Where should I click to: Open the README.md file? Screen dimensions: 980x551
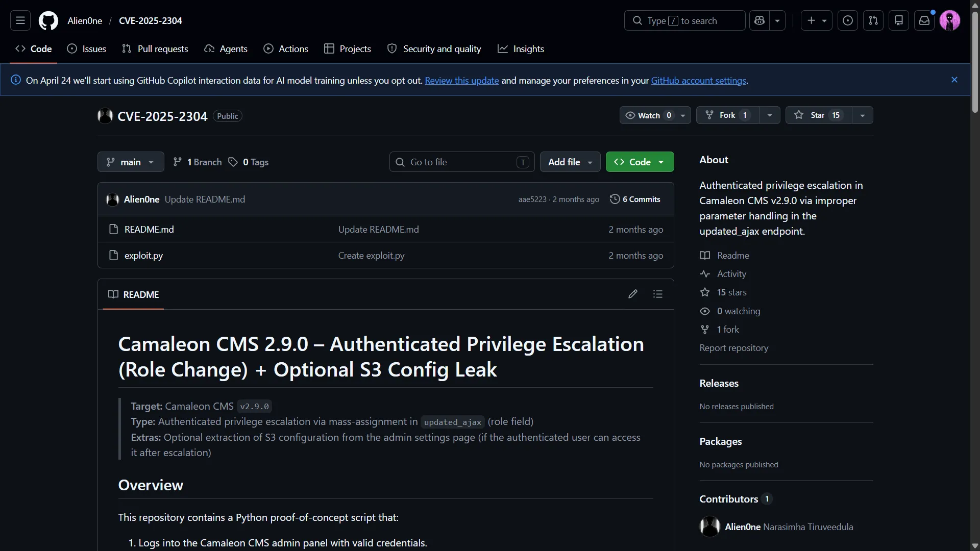tap(149, 229)
